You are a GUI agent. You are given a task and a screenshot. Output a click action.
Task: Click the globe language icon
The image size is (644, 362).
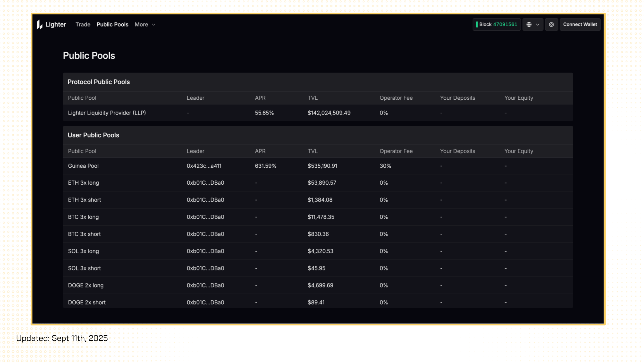pyautogui.click(x=529, y=24)
